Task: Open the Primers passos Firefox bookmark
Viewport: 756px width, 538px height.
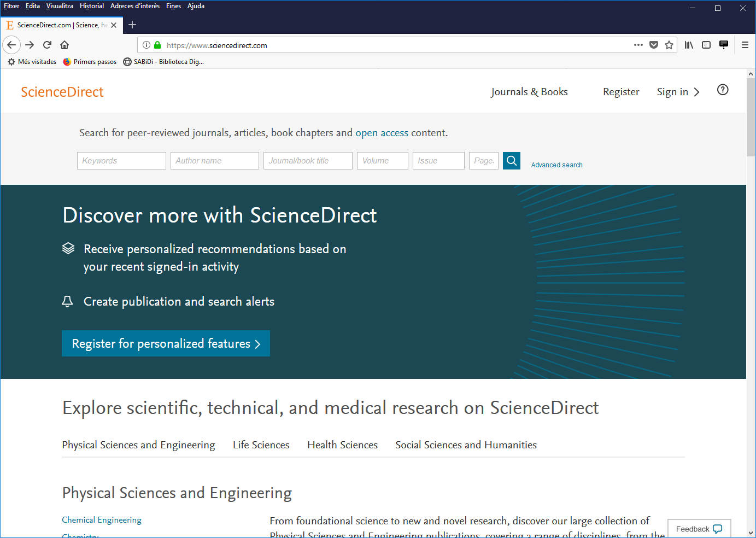Action: pos(90,62)
